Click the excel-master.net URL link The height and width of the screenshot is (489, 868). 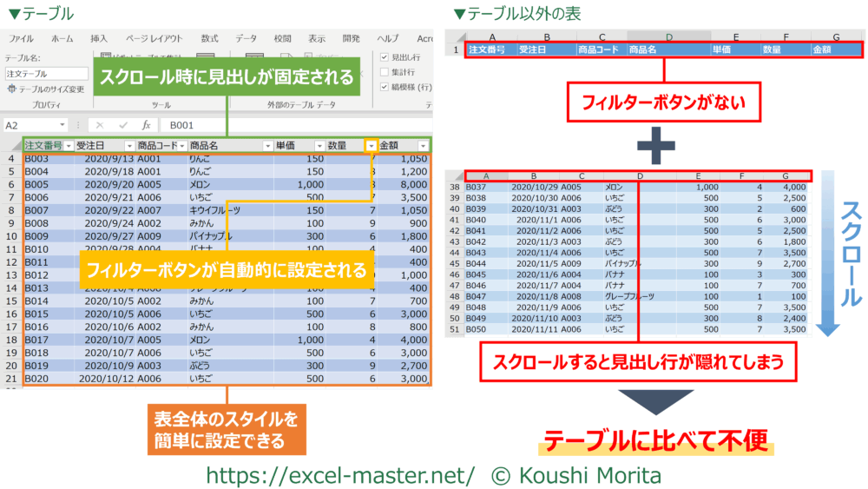tap(339, 474)
